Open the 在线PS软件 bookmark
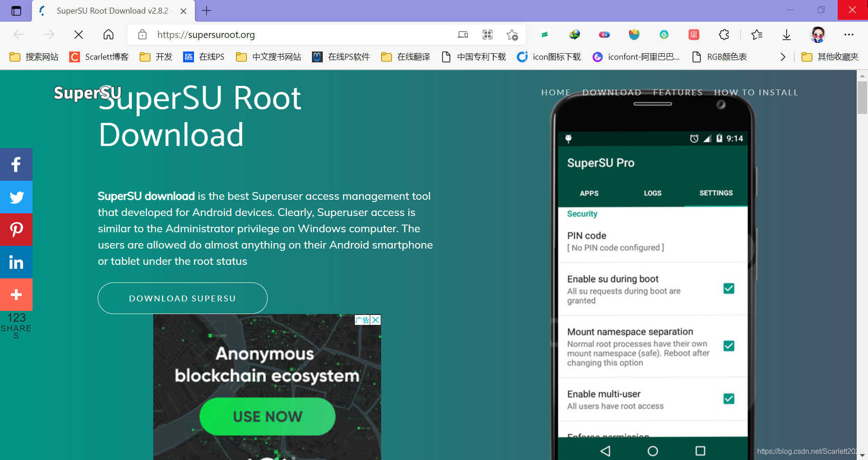This screenshot has height=460, width=868. coord(341,56)
